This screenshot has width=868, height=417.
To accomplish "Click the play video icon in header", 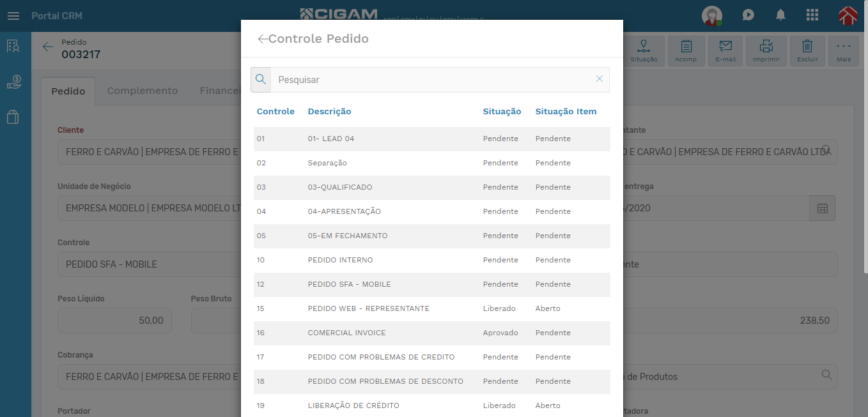I will [748, 15].
